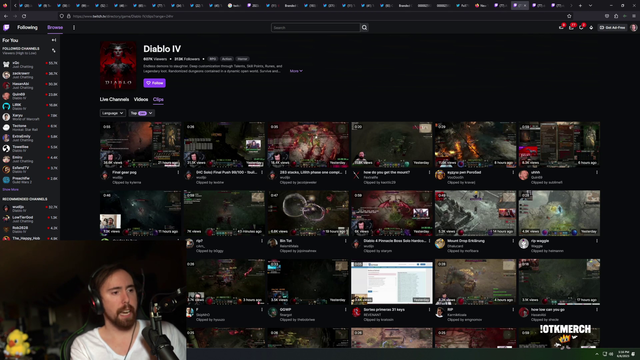640x360 pixels.
Task: Open the Browse page in the top nav
Action: click(55, 27)
